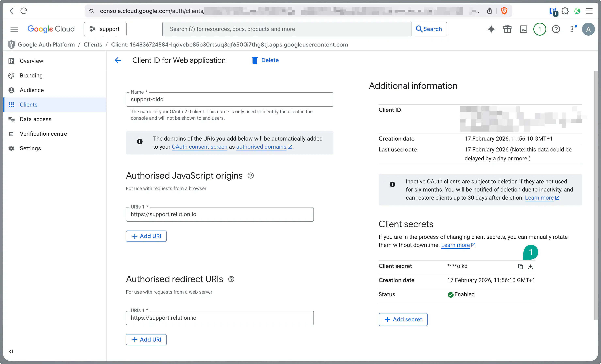Copy the client secret to clipboard
The width and height of the screenshot is (601, 364).
(520, 267)
